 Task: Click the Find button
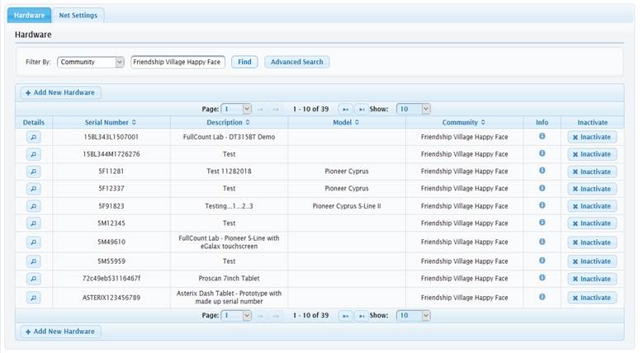[x=244, y=62]
